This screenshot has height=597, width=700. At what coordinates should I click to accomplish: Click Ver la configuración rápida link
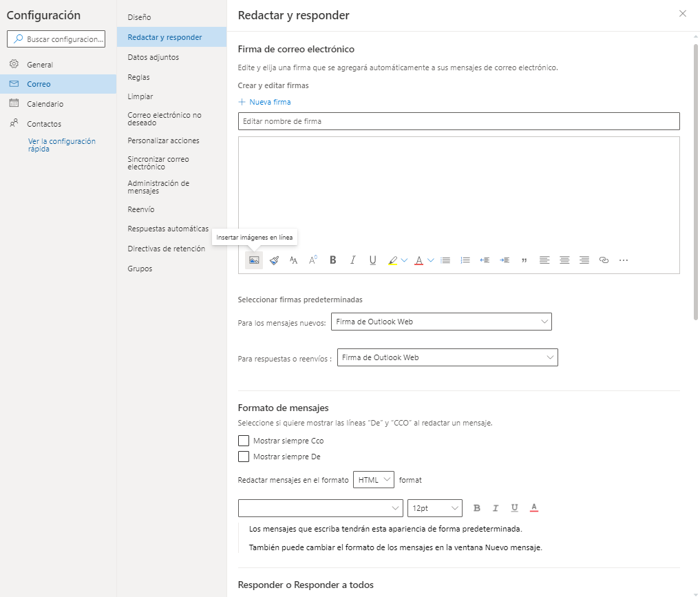[x=62, y=145]
